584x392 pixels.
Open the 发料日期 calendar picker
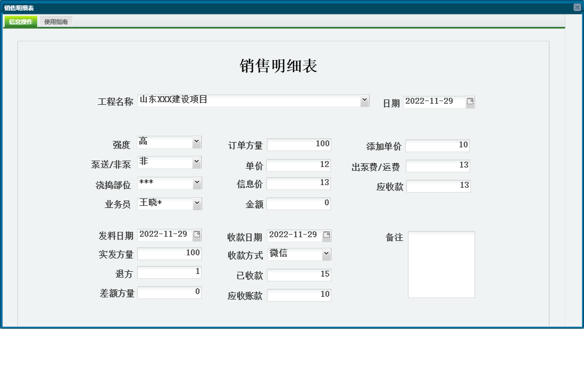[x=197, y=235]
